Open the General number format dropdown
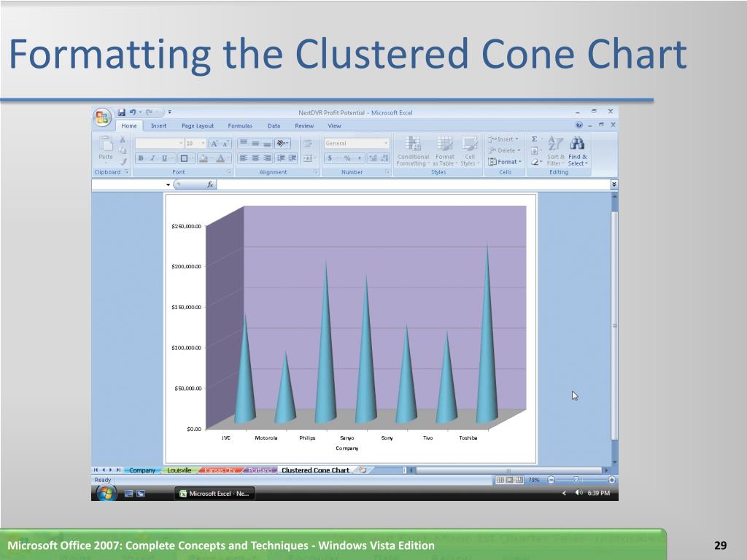The image size is (747, 560). [385, 144]
